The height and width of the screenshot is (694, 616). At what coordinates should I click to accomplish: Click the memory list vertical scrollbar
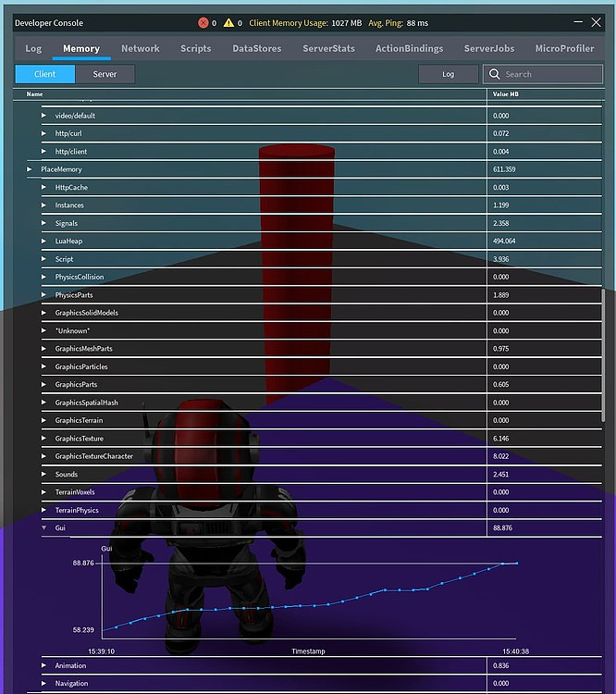point(603,355)
